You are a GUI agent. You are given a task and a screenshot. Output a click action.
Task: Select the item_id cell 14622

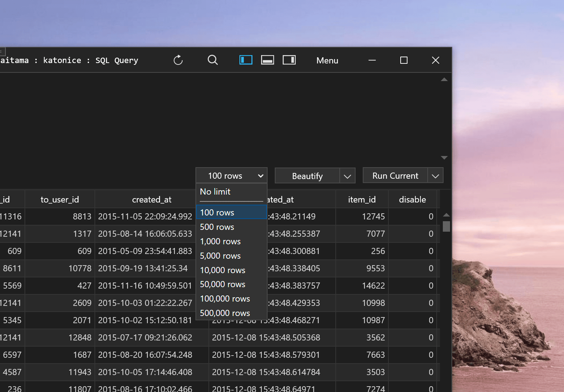pos(362,286)
